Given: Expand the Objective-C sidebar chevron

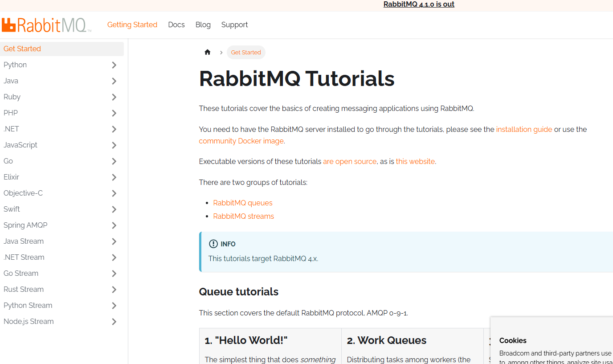Looking at the screenshot, I should point(114,193).
